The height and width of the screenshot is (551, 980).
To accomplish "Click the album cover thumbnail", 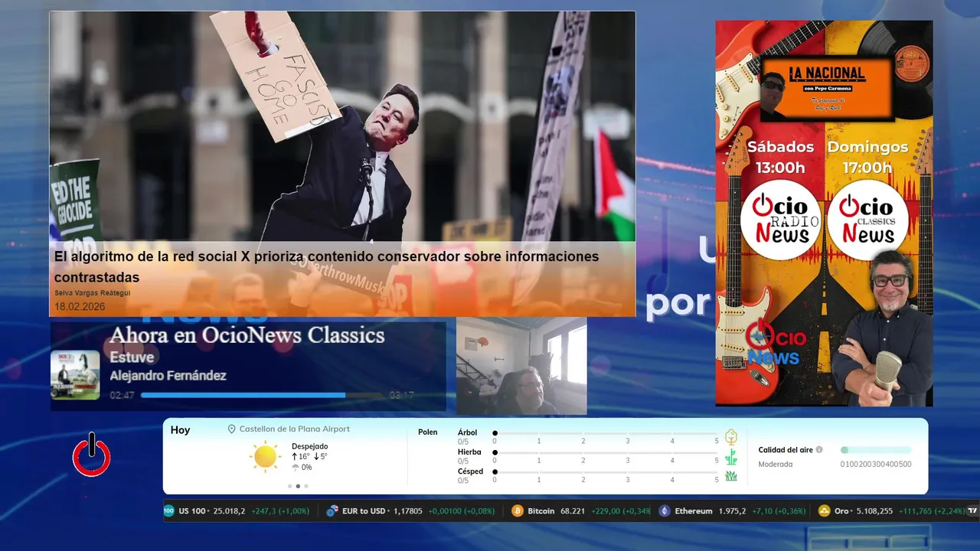I will [75, 375].
